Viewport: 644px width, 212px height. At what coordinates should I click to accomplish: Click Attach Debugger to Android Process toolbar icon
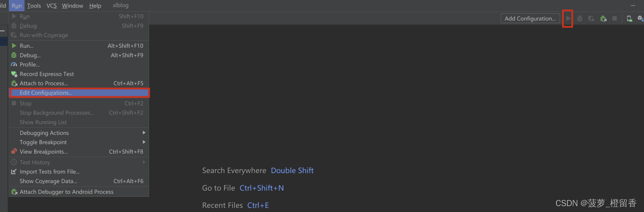click(x=603, y=18)
